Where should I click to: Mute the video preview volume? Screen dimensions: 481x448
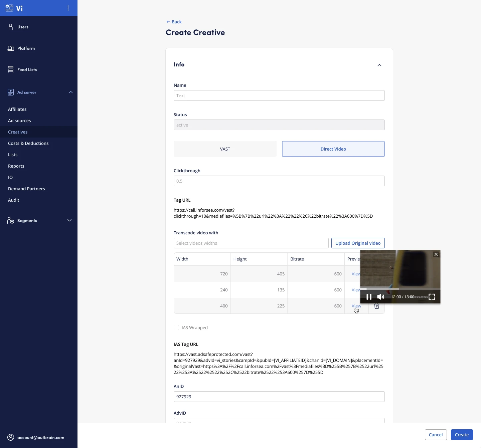tap(380, 297)
